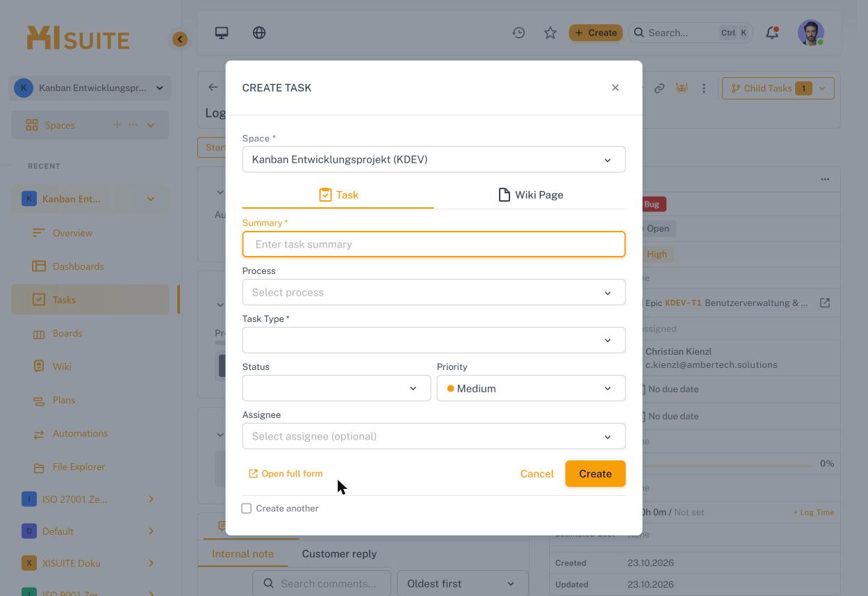Select the Customer reply tab

click(x=339, y=554)
